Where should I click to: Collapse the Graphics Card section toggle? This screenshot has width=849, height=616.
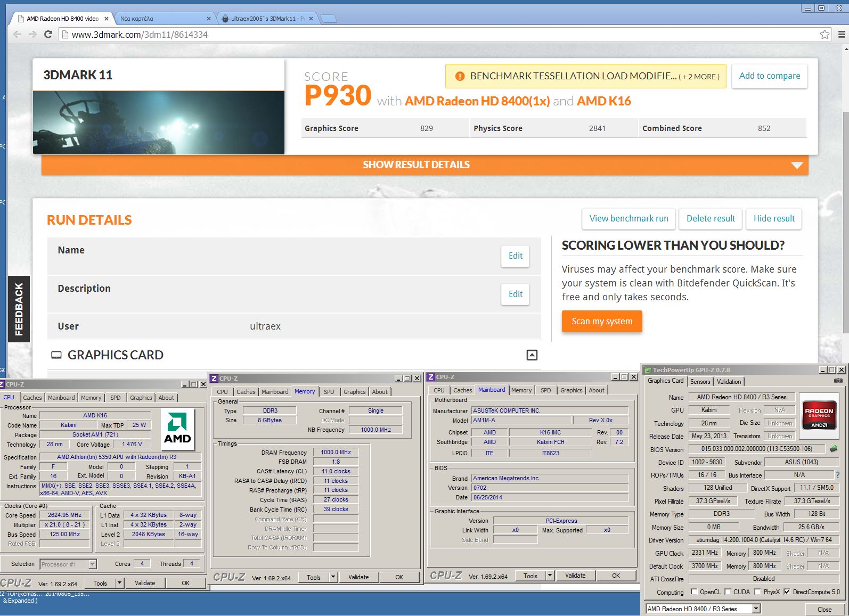[x=532, y=355]
